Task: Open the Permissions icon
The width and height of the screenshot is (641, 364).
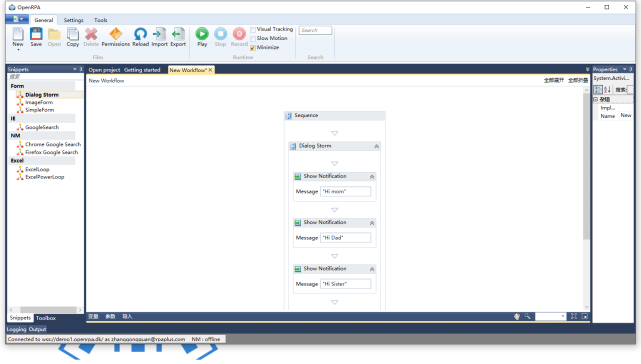Action: tap(116, 34)
